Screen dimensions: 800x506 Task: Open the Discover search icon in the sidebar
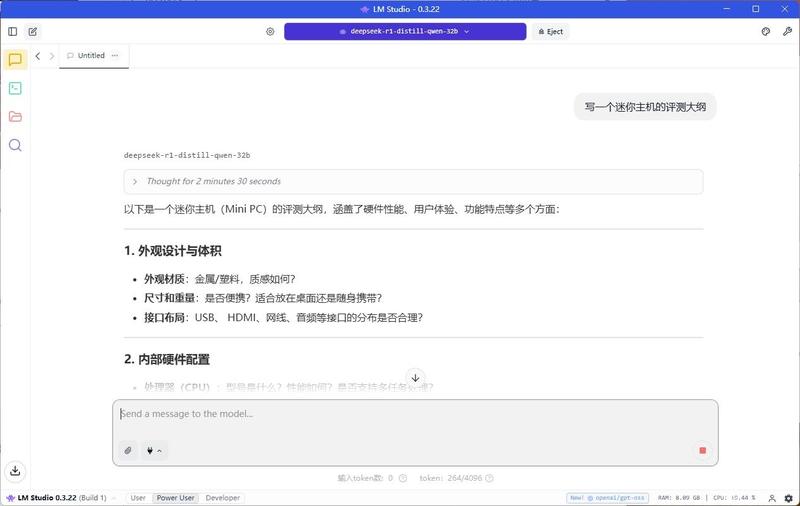(15, 145)
